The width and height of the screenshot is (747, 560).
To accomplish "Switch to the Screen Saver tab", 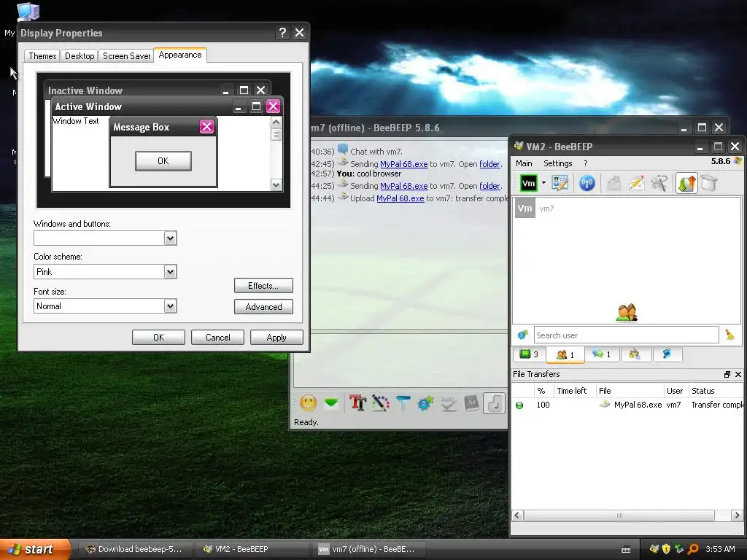I will pyautogui.click(x=127, y=56).
